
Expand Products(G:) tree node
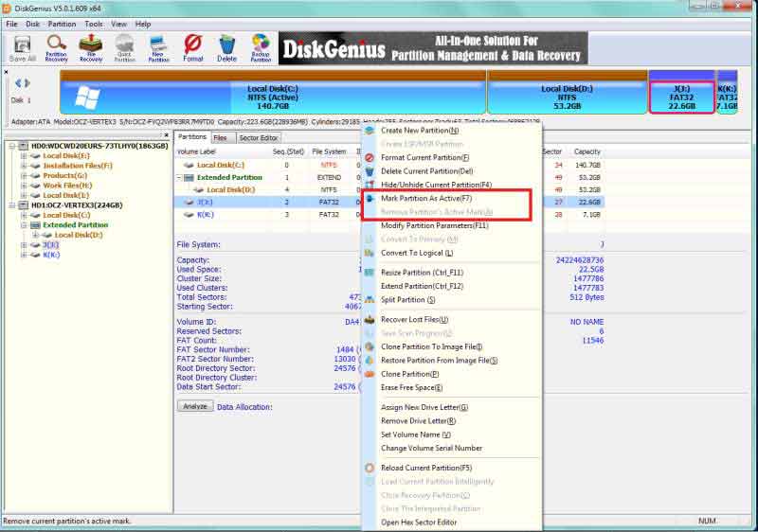click(x=23, y=176)
